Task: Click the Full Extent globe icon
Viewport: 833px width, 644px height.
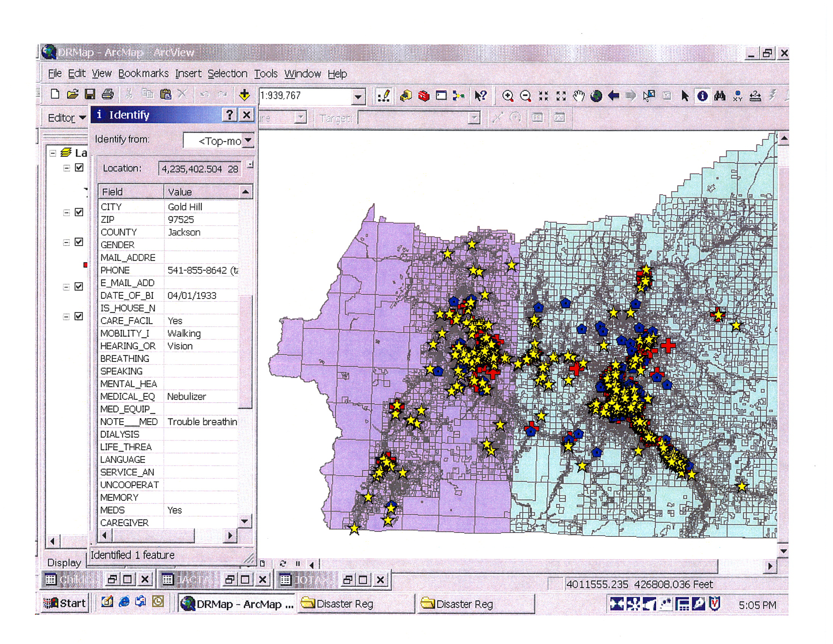Action: pos(596,96)
